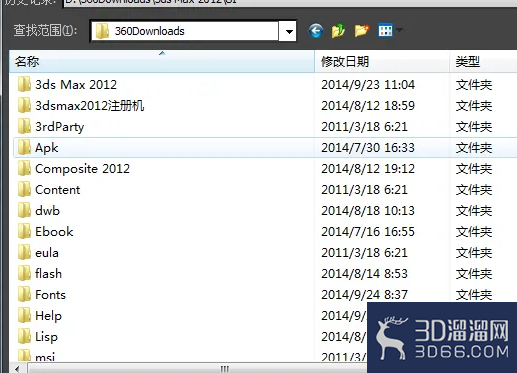
Task: Click the 360Downloads location field
Action: [x=185, y=31]
